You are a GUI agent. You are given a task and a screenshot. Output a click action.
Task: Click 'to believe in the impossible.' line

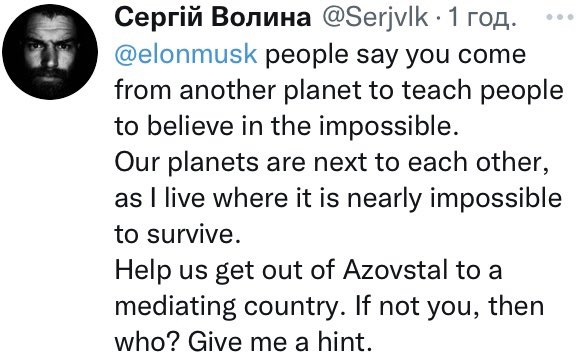click(287, 127)
